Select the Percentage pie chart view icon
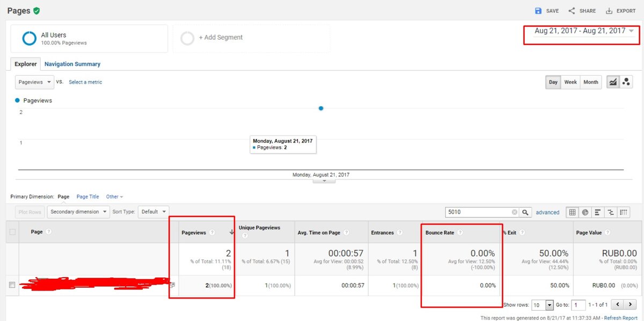The width and height of the screenshot is (644, 321). click(x=585, y=212)
